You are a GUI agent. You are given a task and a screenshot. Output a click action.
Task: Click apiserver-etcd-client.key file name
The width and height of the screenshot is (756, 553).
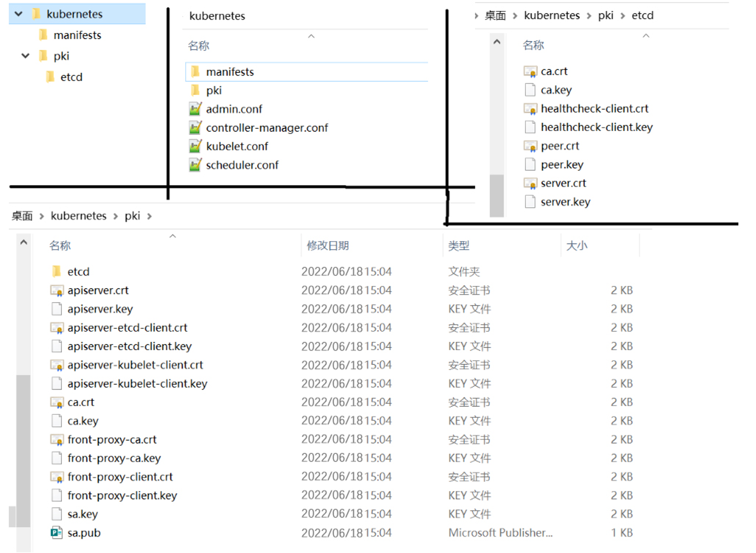click(130, 346)
